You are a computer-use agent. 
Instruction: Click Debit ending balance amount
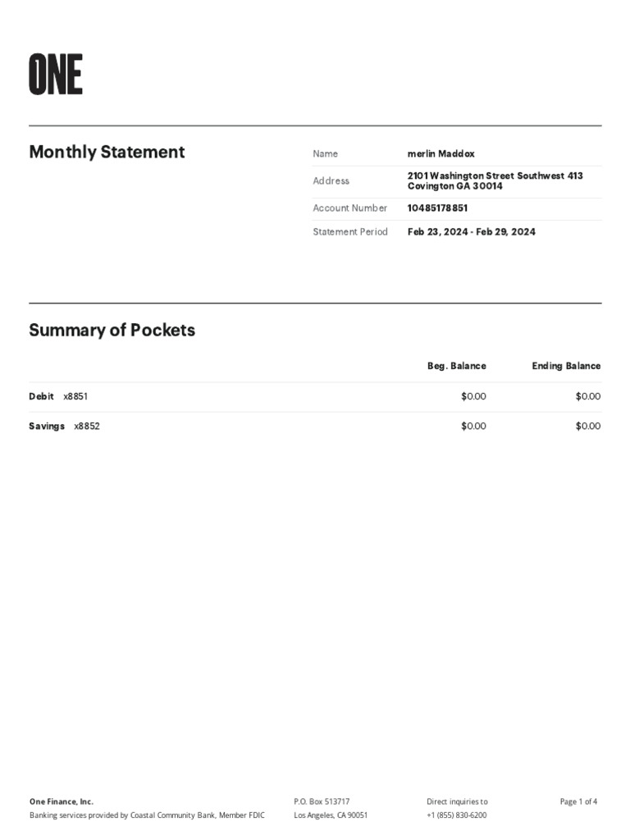click(x=587, y=396)
